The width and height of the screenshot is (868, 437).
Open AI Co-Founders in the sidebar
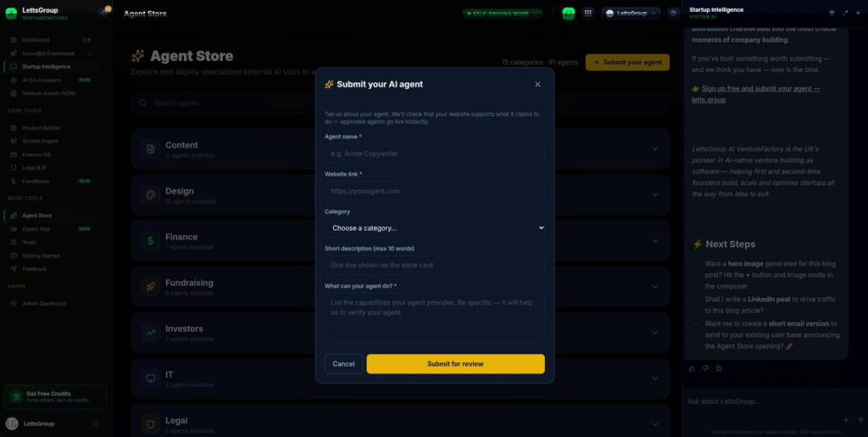point(52,80)
